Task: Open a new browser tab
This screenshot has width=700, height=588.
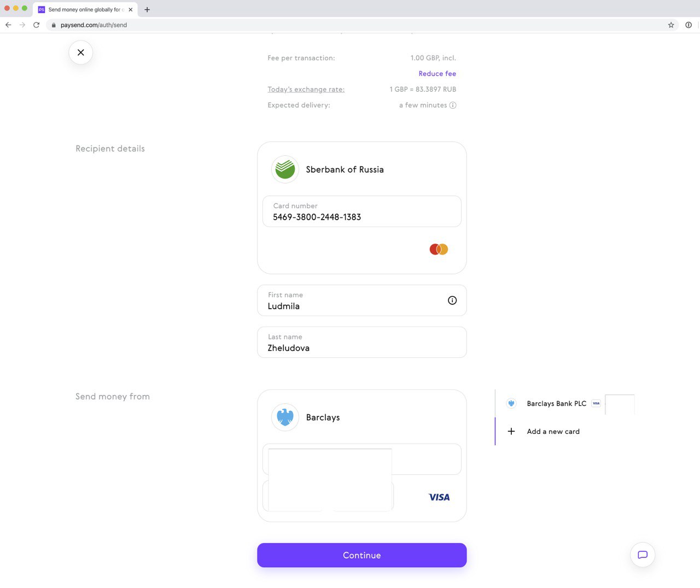Action: (x=147, y=10)
